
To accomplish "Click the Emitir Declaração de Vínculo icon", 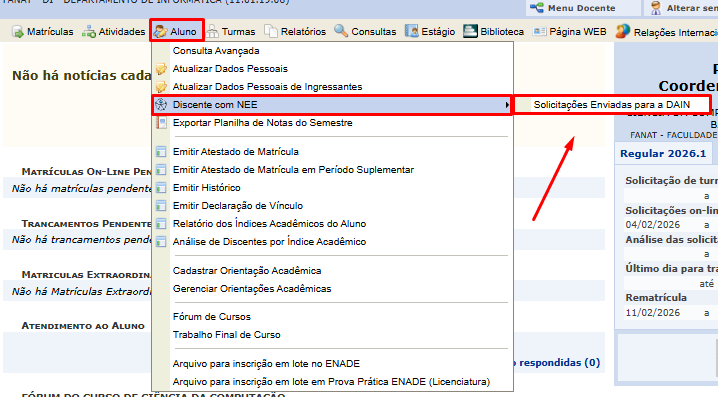I will [x=161, y=206].
